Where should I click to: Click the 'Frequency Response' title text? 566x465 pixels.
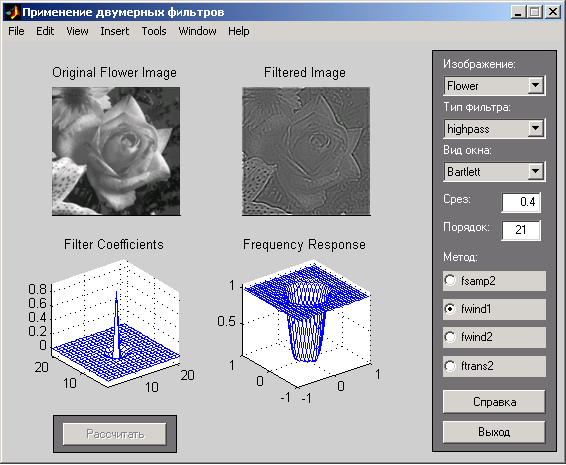[x=304, y=244]
